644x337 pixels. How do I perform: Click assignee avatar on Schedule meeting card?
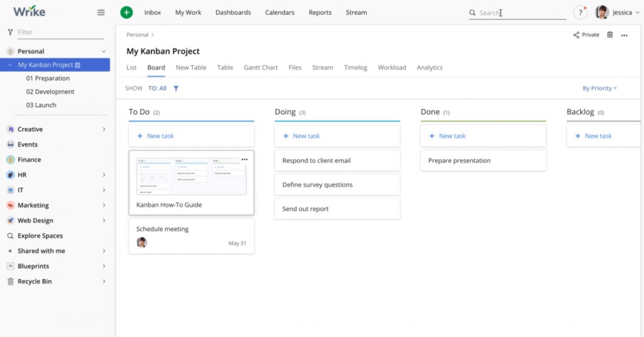click(142, 243)
